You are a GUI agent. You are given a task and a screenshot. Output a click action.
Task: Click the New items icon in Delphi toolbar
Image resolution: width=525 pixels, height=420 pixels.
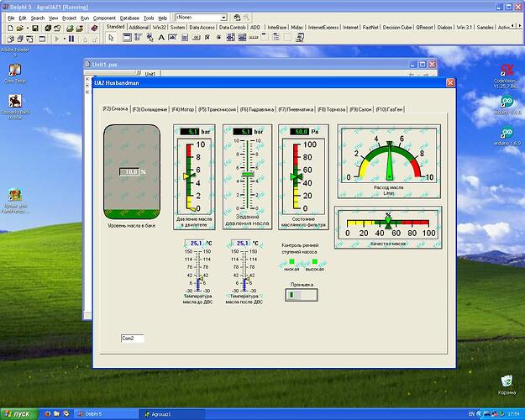[x=10, y=29]
